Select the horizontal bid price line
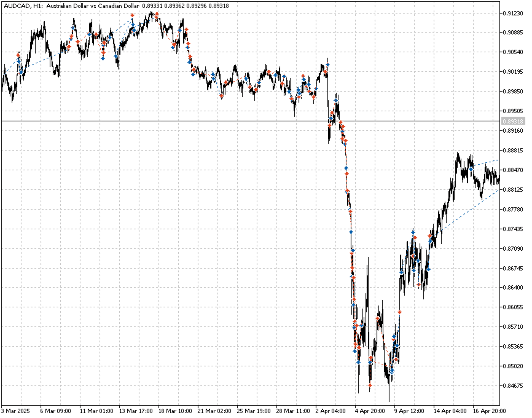This screenshot has height=418, width=532. click(251, 121)
